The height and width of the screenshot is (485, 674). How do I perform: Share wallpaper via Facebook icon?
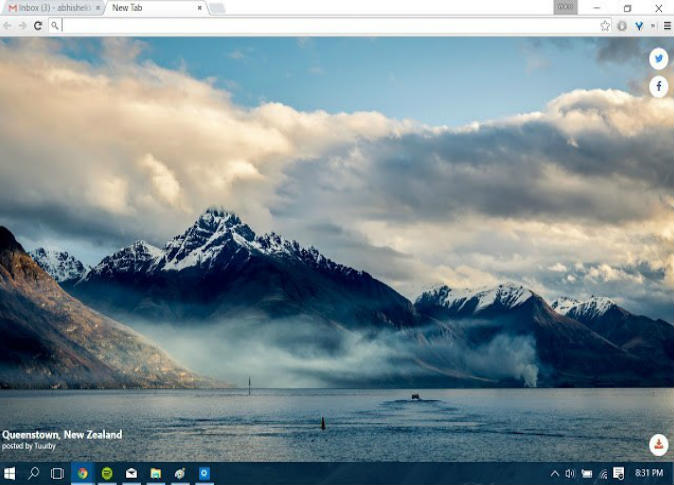(658, 87)
